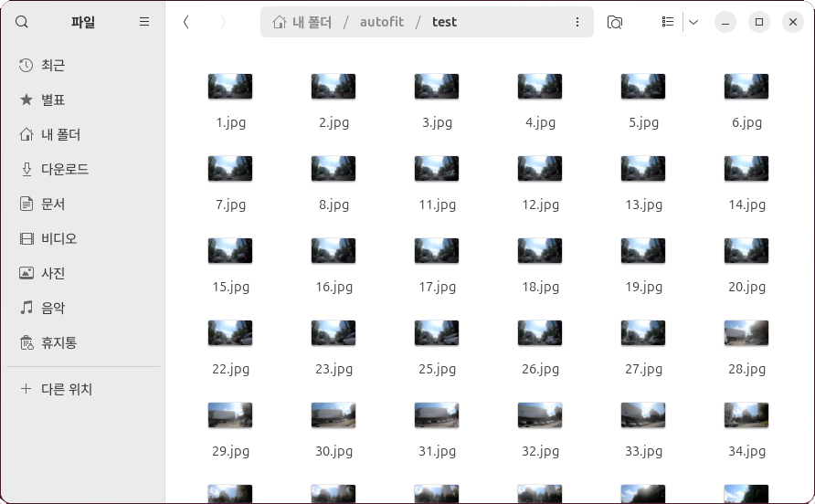Select the 1.jpg thumbnail

(x=230, y=86)
